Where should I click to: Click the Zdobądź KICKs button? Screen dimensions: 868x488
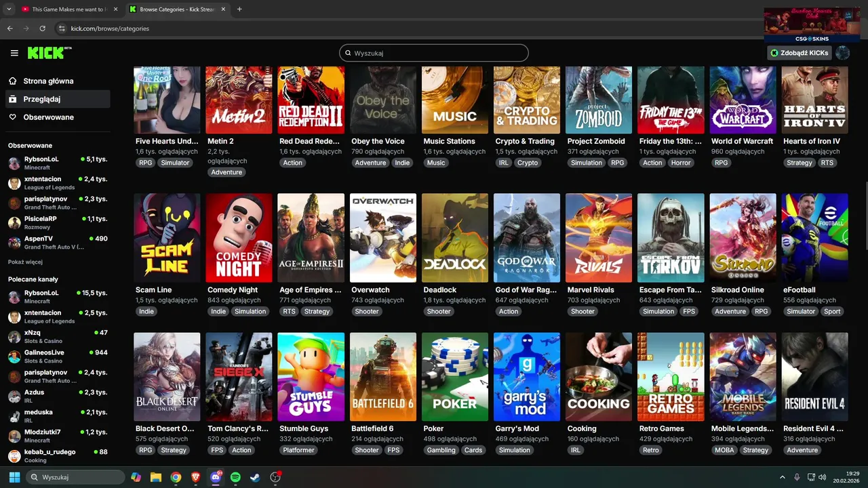pos(800,53)
